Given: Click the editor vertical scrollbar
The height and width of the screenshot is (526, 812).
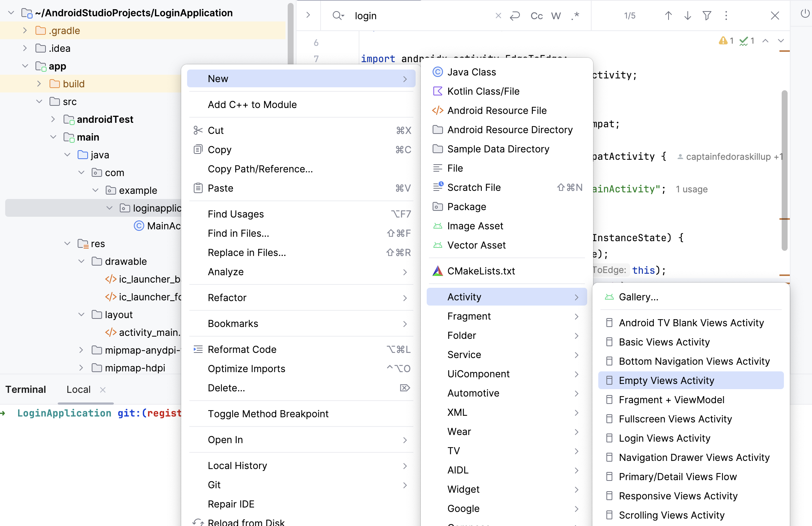Looking at the screenshot, I should pos(784,170).
